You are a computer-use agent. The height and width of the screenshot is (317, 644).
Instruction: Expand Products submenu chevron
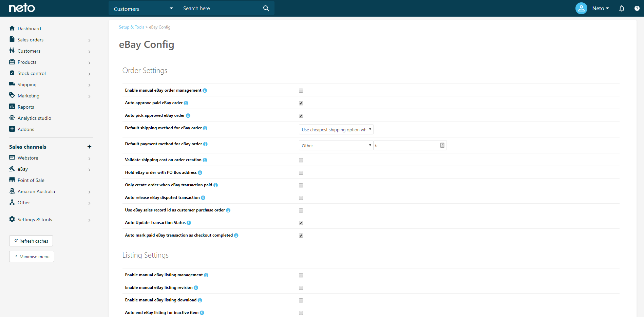coord(89,63)
